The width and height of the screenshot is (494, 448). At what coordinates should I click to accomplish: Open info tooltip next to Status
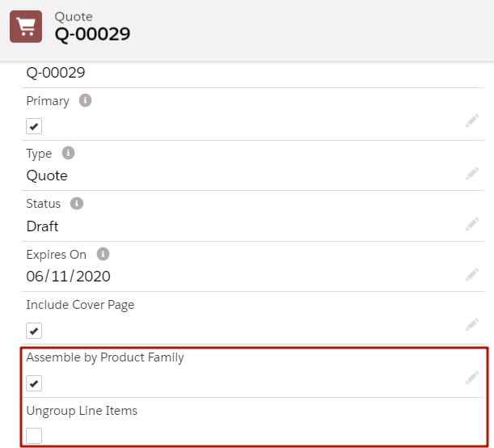[77, 203]
